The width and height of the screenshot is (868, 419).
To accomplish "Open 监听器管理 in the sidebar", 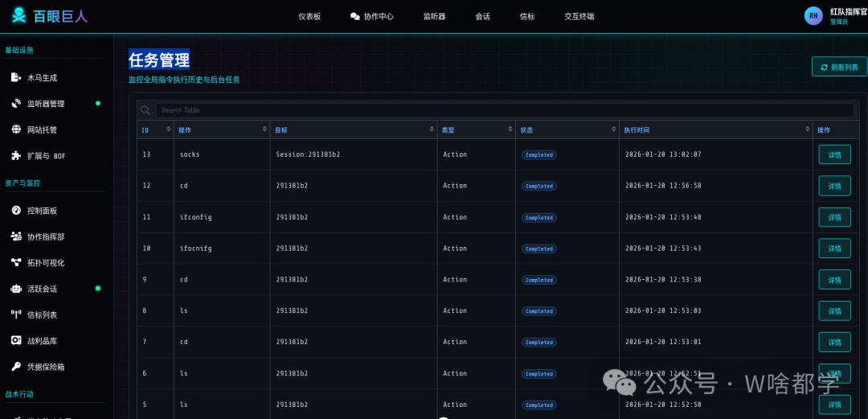I will tap(46, 104).
